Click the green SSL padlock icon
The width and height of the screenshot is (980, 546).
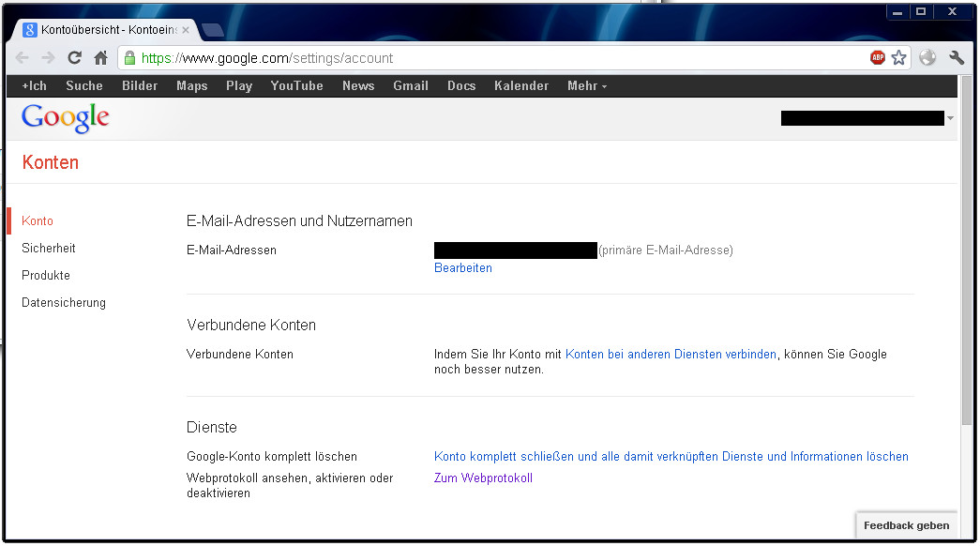click(129, 58)
